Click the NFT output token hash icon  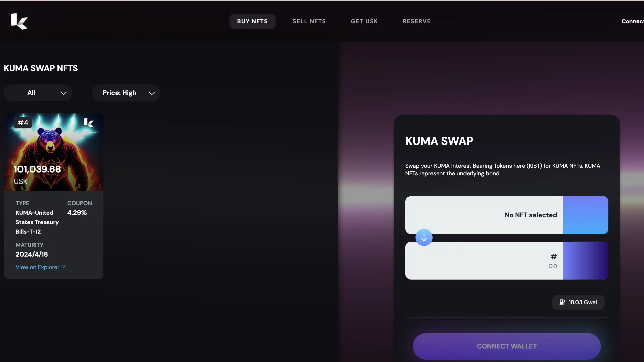click(553, 256)
